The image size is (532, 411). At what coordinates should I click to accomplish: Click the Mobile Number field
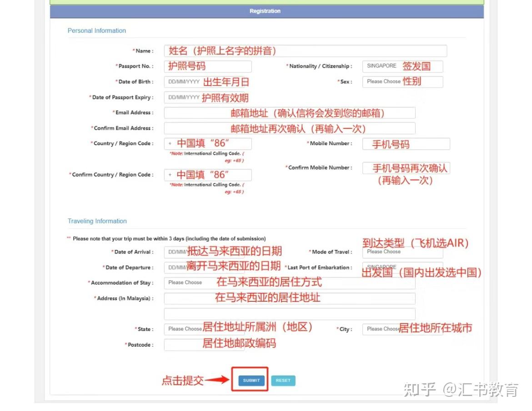click(x=405, y=144)
